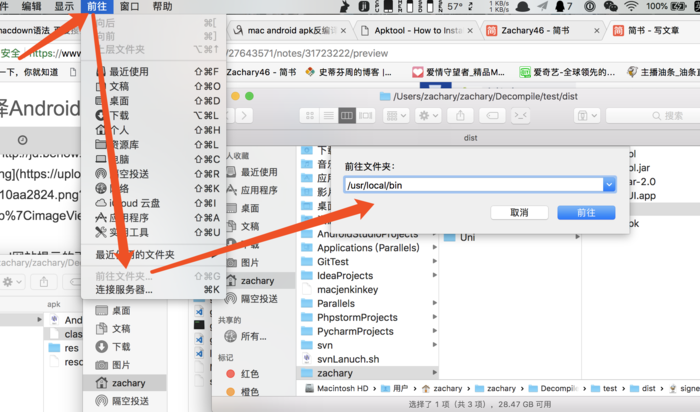Expand the GitTest folder arrow
Viewport: 700px width, 412px height.
(434, 262)
